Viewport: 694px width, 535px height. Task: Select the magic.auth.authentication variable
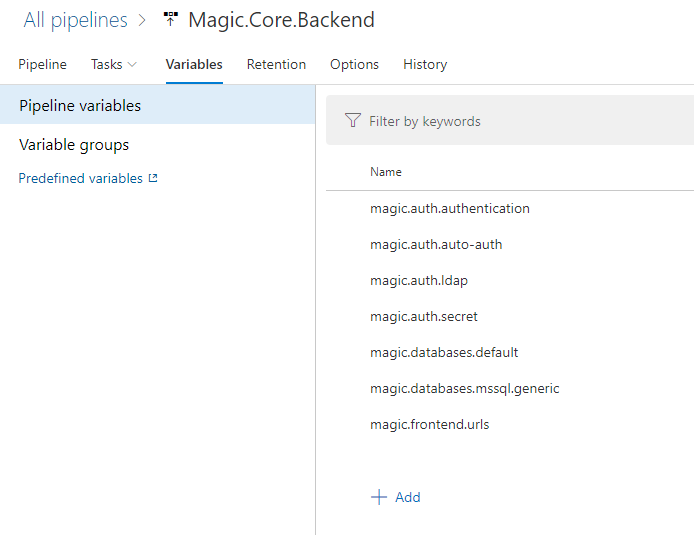pos(450,209)
